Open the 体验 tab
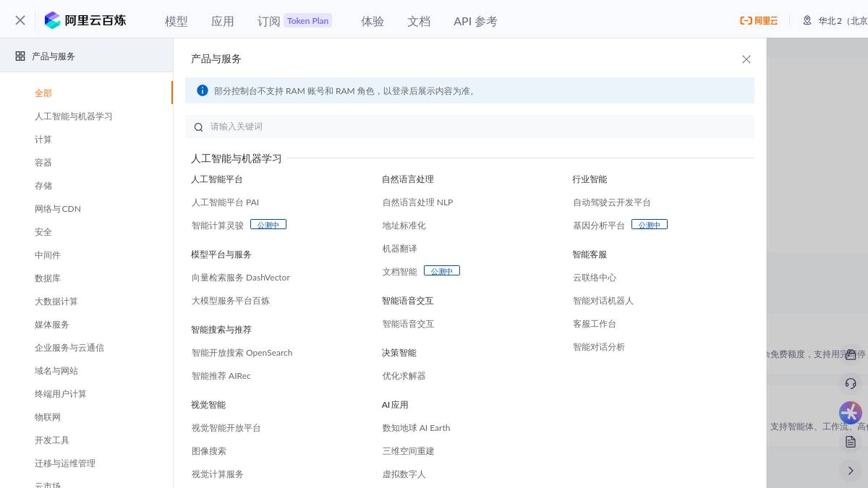 tap(373, 21)
